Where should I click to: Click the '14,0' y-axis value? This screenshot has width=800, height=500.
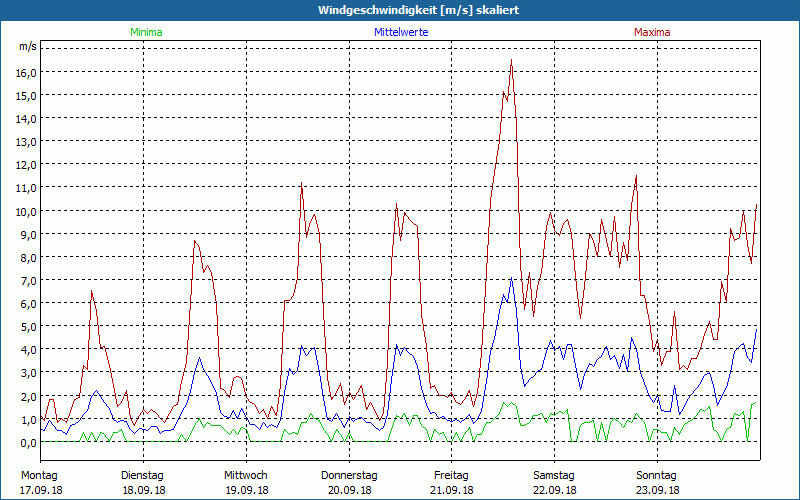pyautogui.click(x=26, y=118)
